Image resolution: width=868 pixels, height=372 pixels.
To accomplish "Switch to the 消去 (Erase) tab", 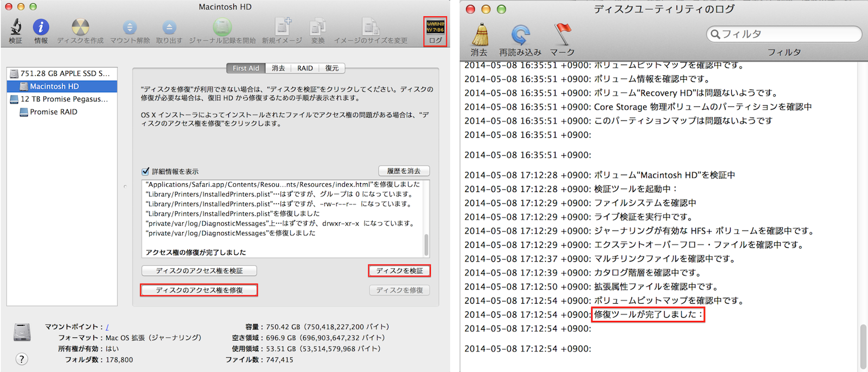I will click(278, 68).
